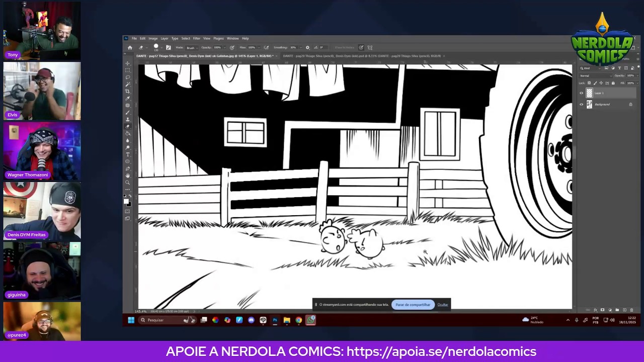The width and height of the screenshot is (644, 362).
Task: Click the apoia.se/nerdolacomics link
Action: (442, 351)
